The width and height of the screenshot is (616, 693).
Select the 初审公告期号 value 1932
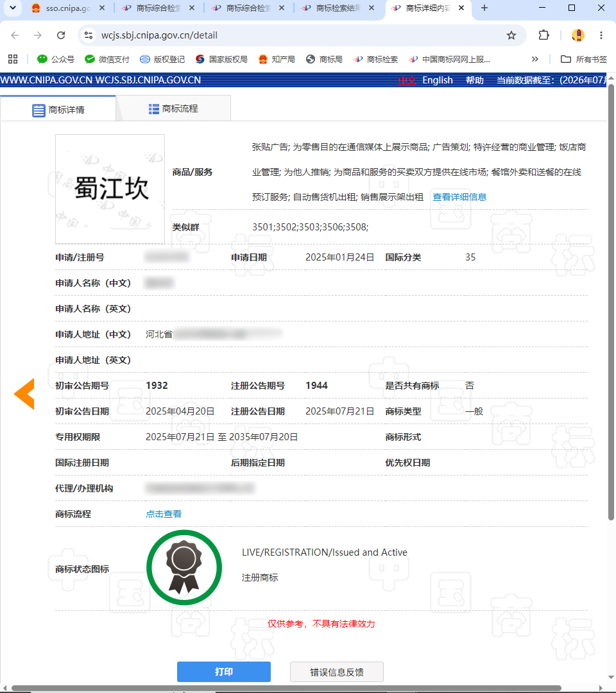pos(157,386)
